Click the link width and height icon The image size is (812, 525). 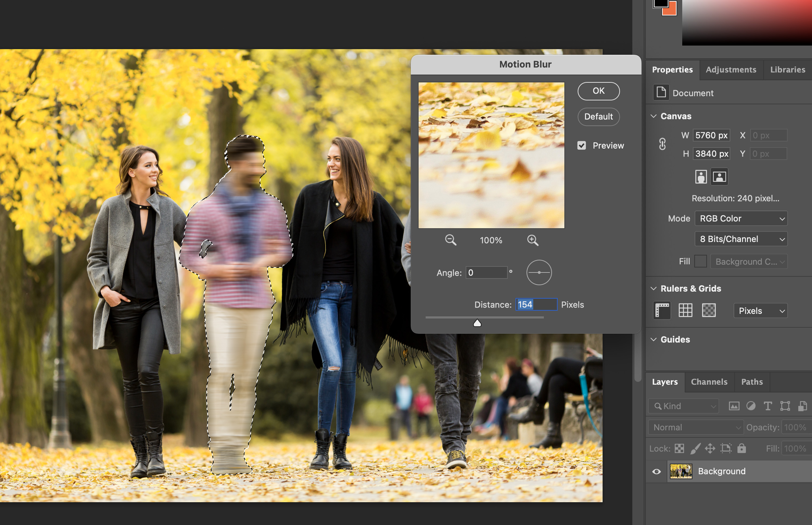coord(662,144)
